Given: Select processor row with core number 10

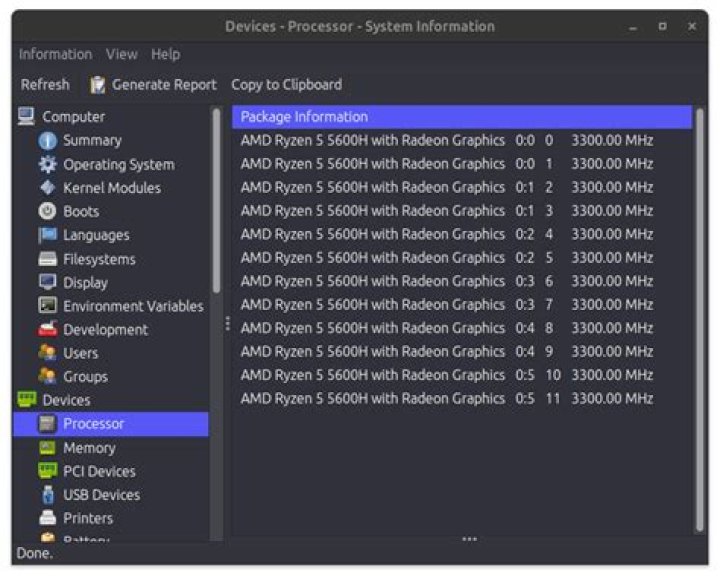Looking at the screenshot, I should [x=461, y=375].
